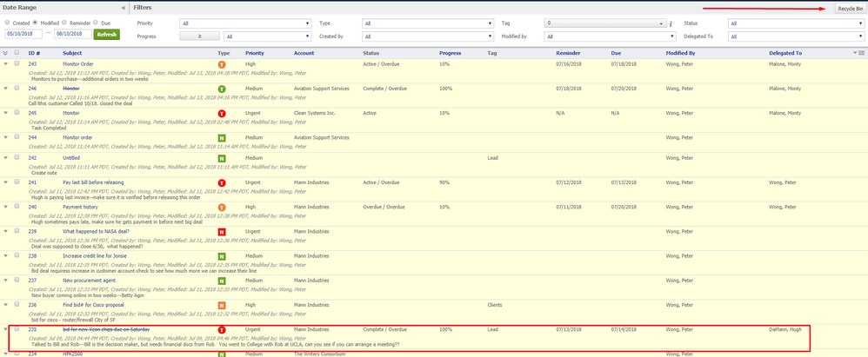Sort by the Due column header
The height and width of the screenshot is (357, 868).
pos(616,53)
